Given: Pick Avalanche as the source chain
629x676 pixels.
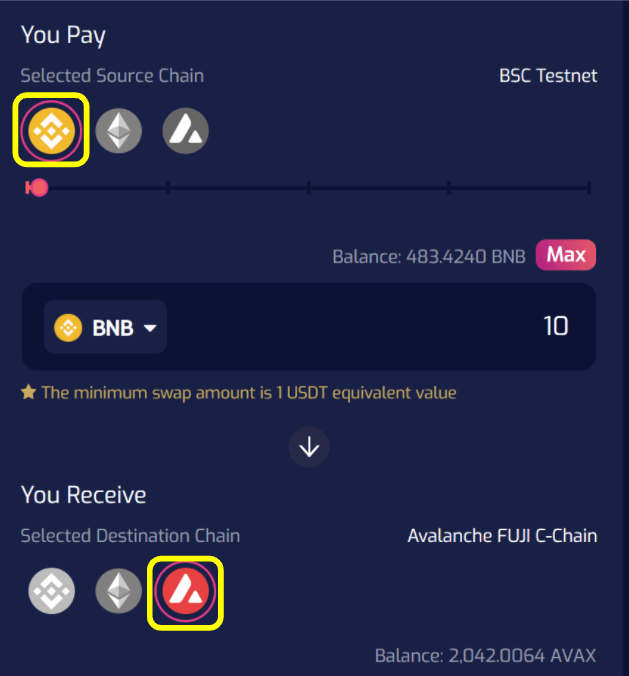Looking at the screenshot, I should coord(185,130).
